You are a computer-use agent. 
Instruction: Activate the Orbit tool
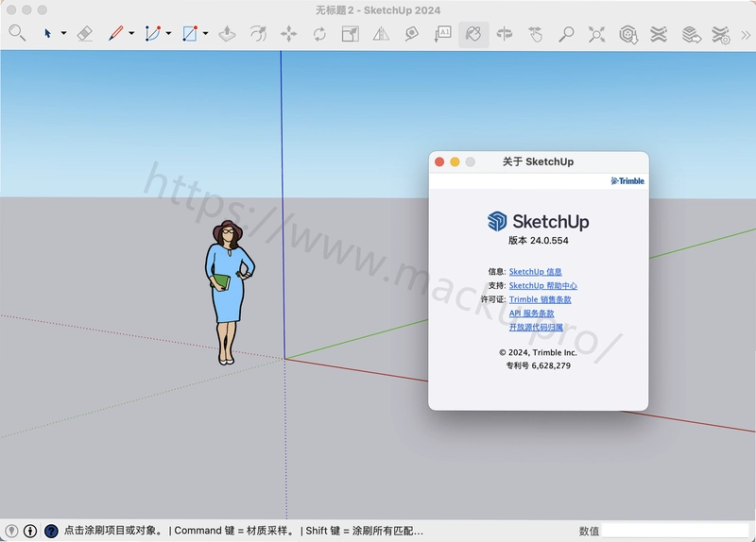coord(505,34)
